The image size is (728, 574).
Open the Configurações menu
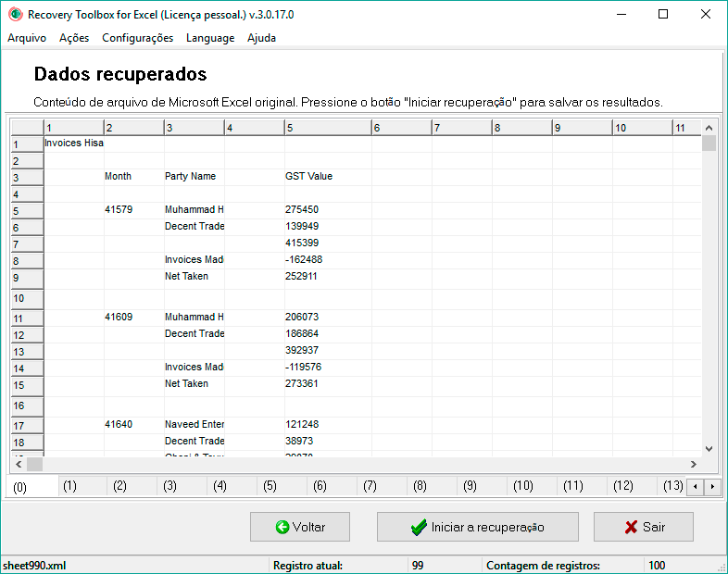(x=137, y=38)
